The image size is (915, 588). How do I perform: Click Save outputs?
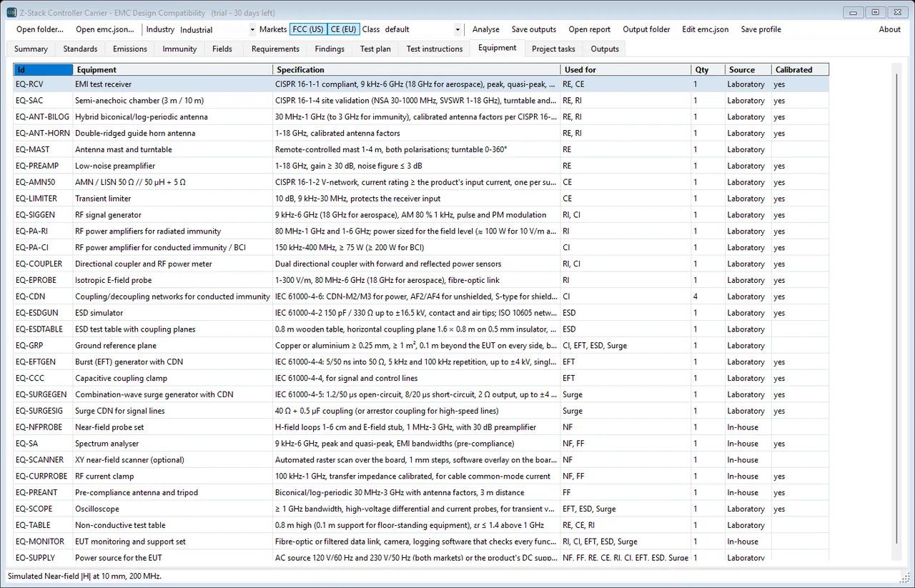pos(534,29)
